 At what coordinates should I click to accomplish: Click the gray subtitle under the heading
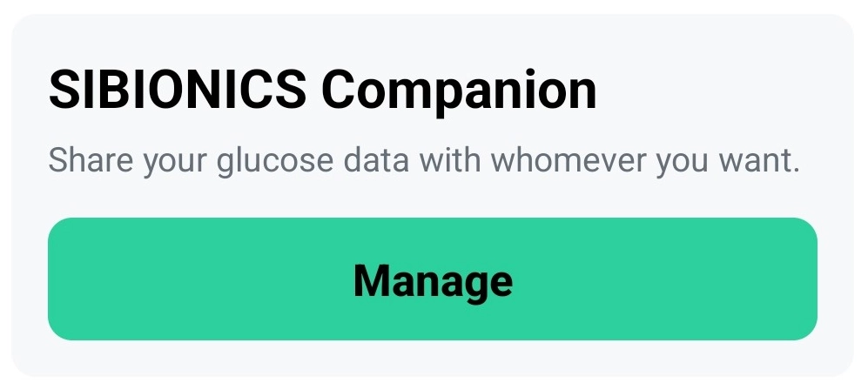click(x=423, y=161)
